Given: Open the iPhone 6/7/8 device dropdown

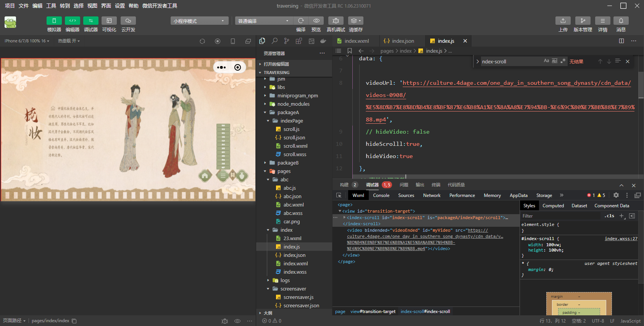Looking at the screenshot, I should 27,41.
